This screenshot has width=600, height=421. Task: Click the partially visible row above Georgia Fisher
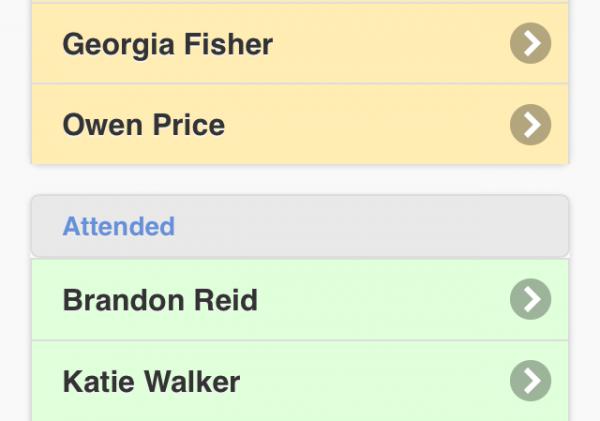point(300,1)
